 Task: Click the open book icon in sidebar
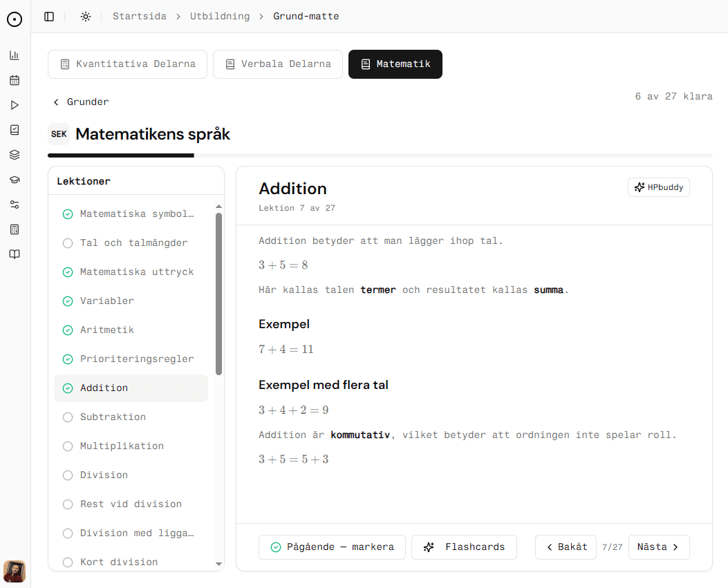[x=15, y=254]
